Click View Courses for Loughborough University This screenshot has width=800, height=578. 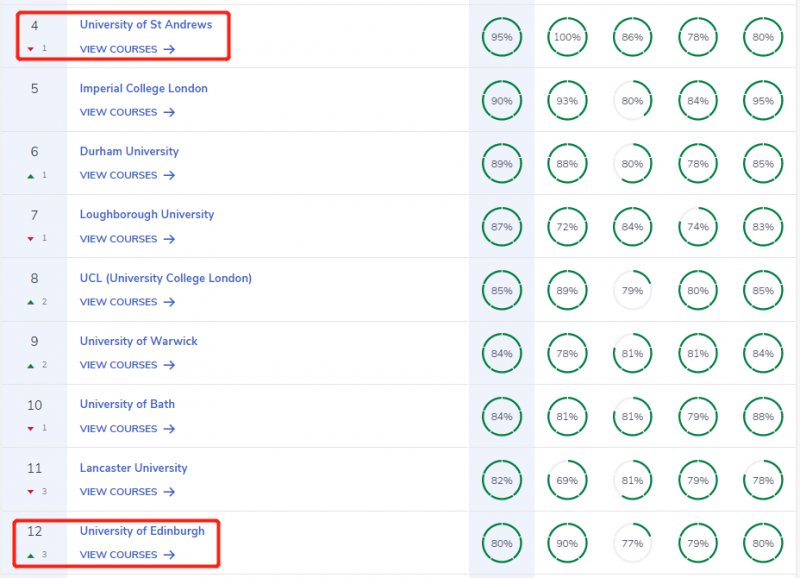127,239
